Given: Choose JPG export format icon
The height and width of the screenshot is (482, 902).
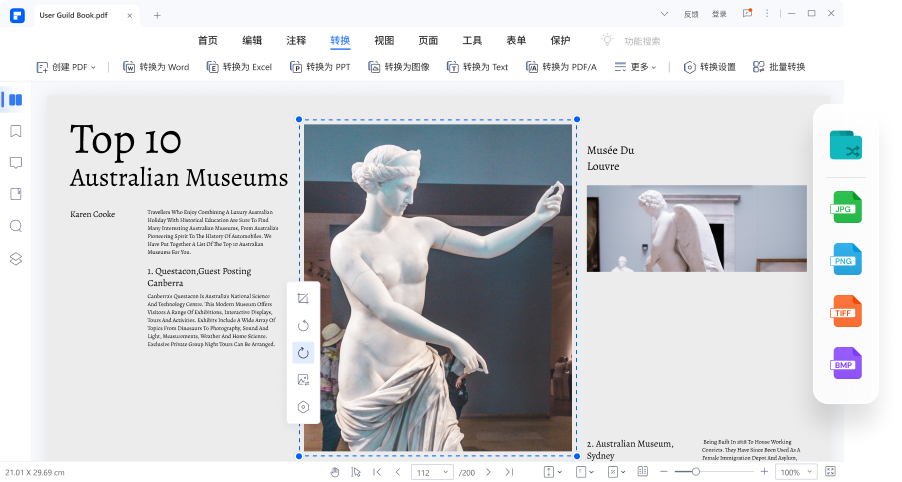Looking at the screenshot, I should click(845, 207).
